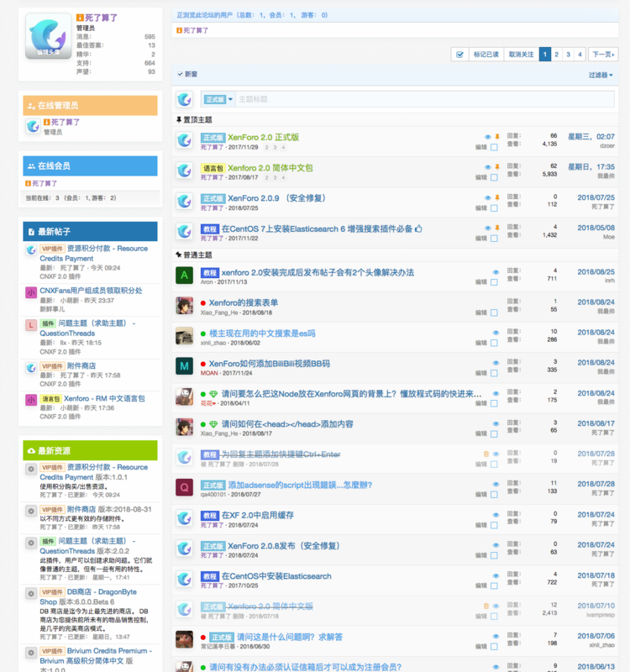
Task: Click the 取消关注 button
Action: pyautogui.click(x=521, y=55)
